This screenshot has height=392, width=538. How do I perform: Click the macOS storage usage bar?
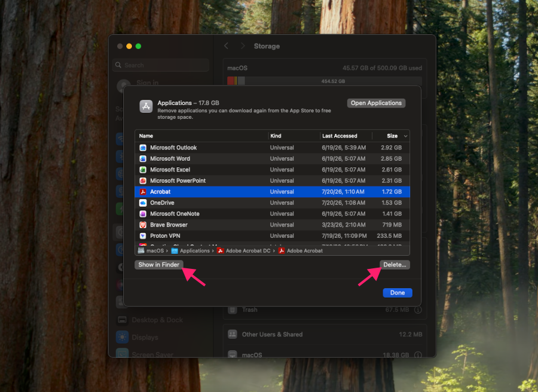pyautogui.click(x=324, y=81)
